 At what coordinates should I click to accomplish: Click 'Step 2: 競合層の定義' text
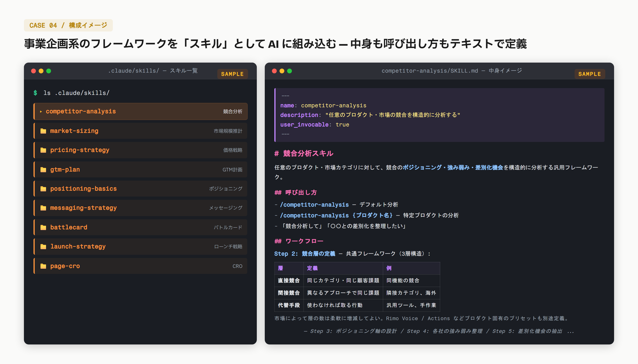[305, 254]
